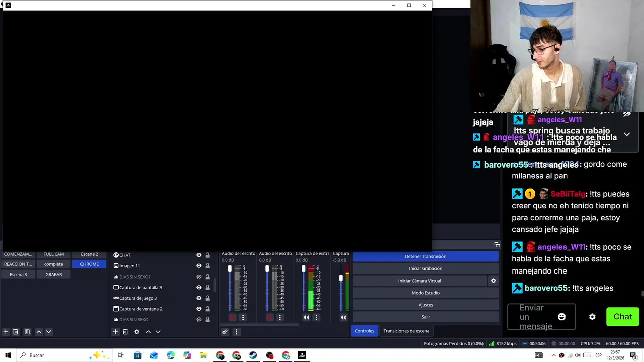Move the selected scene down
The image size is (644, 362).
pyautogui.click(x=48, y=332)
